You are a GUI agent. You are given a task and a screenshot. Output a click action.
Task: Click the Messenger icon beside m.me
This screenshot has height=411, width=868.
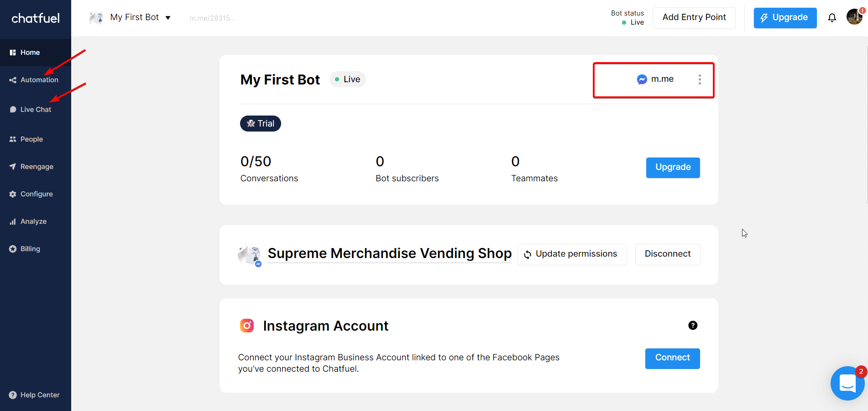642,79
